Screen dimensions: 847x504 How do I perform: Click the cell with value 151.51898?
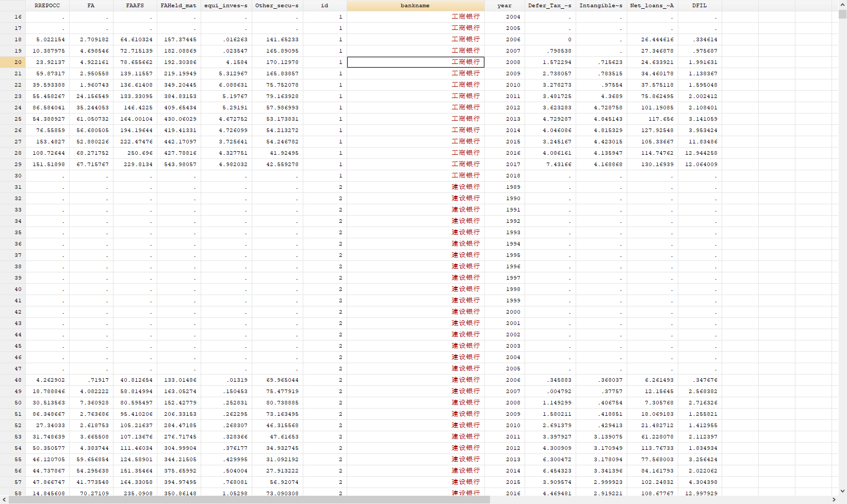47,165
